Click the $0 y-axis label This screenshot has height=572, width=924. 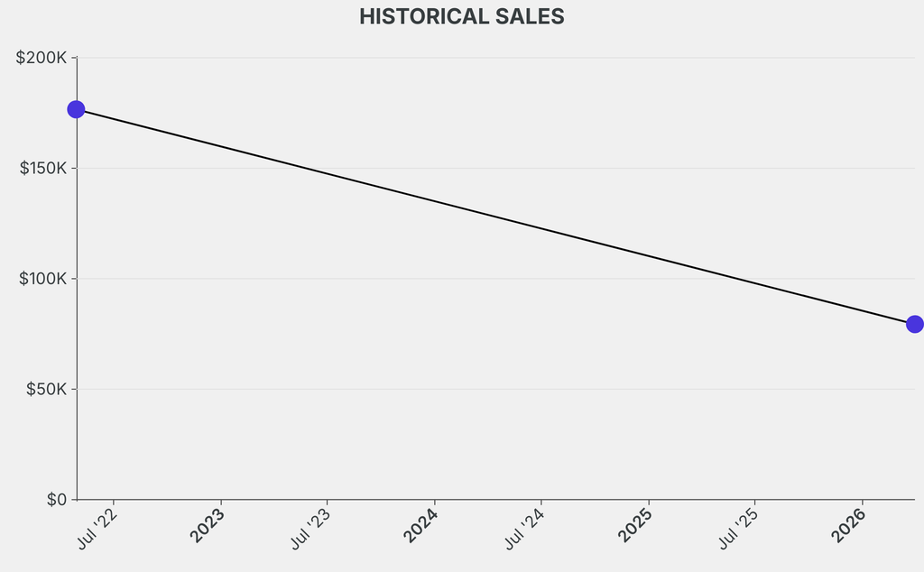pos(56,500)
